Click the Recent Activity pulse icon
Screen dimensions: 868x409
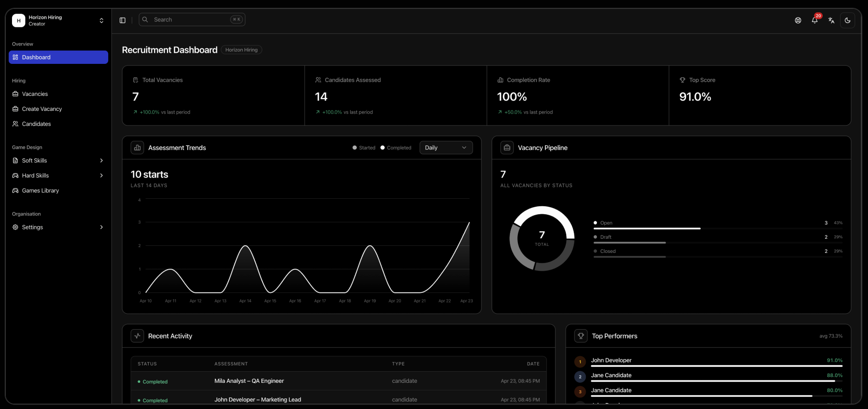coord(138,336)
